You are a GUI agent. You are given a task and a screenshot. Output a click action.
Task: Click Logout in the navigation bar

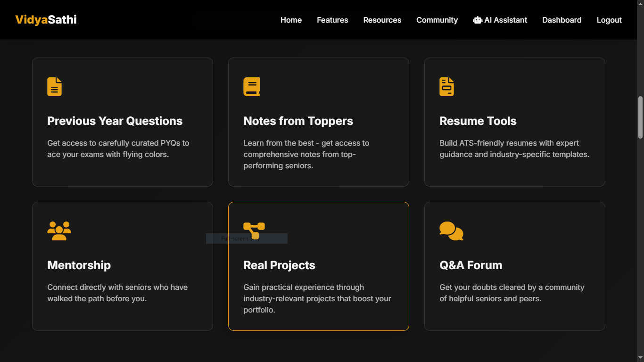(609, 20)
